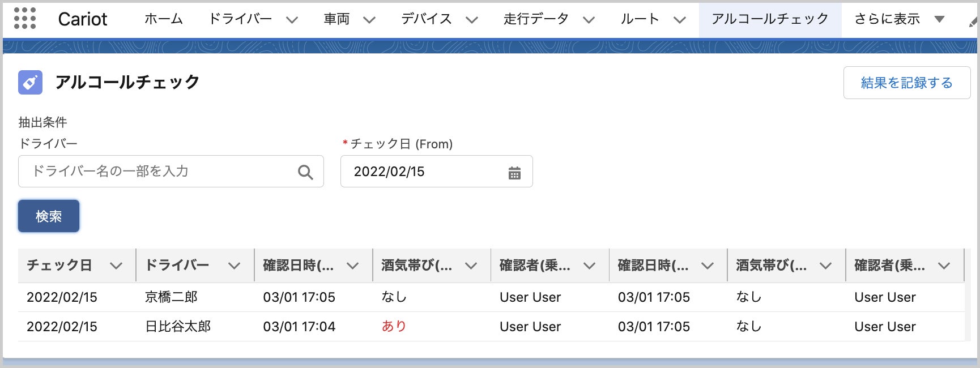Image resolution: width=980 pixels, height=368 pixels.
Task: Click the search magnifier in driver field
Action: point(305,172)
